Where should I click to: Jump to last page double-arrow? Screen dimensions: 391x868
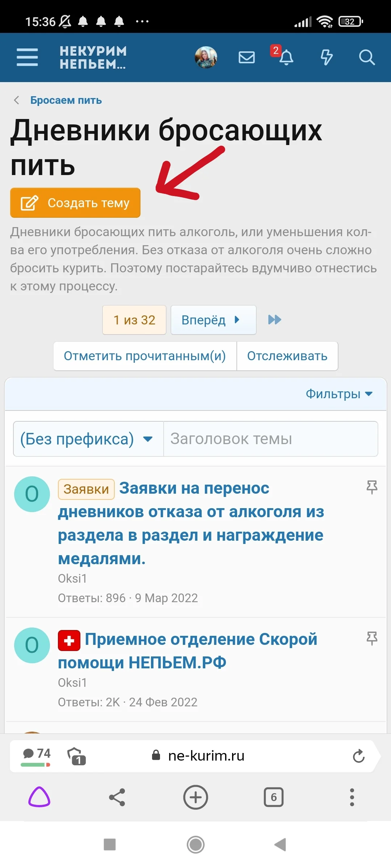point(275,320)
